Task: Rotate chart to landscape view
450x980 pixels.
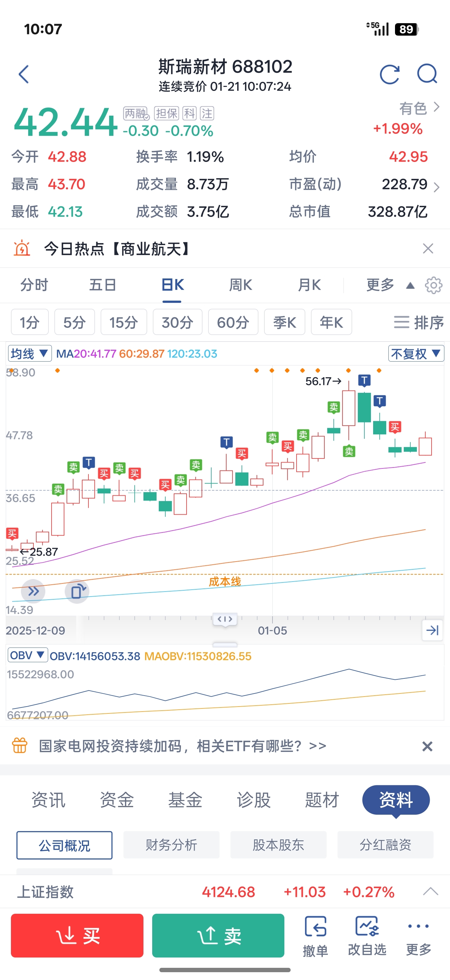Action: tap(77, 592)
